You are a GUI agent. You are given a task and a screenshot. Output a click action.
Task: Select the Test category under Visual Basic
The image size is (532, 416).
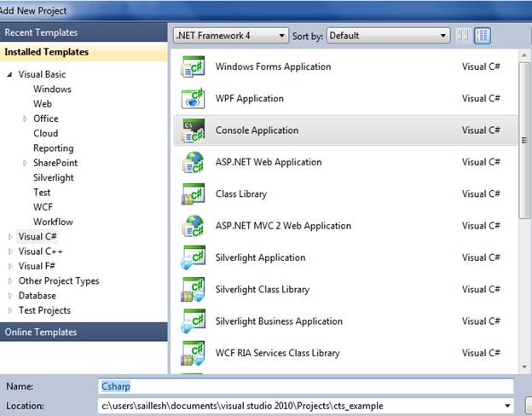42,193
